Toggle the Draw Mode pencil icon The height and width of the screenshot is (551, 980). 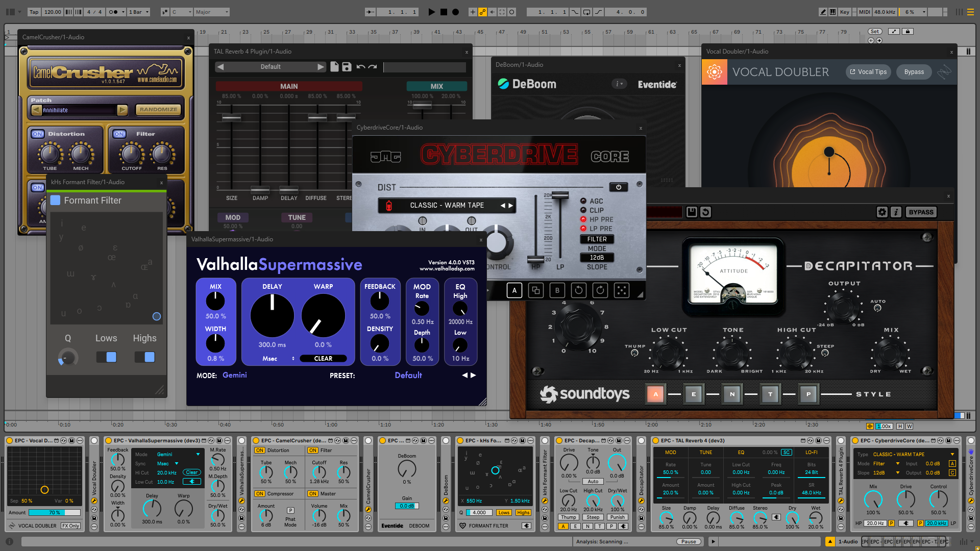coord(823,12)
